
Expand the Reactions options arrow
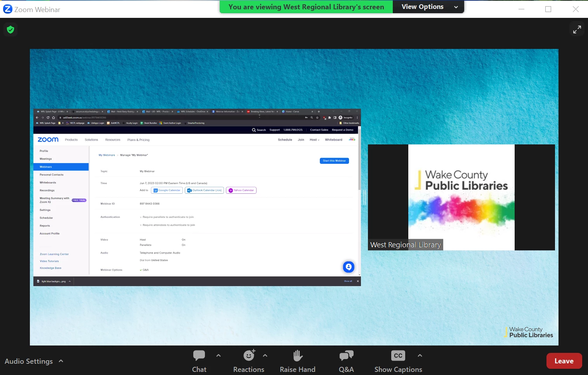click(265, 355)
